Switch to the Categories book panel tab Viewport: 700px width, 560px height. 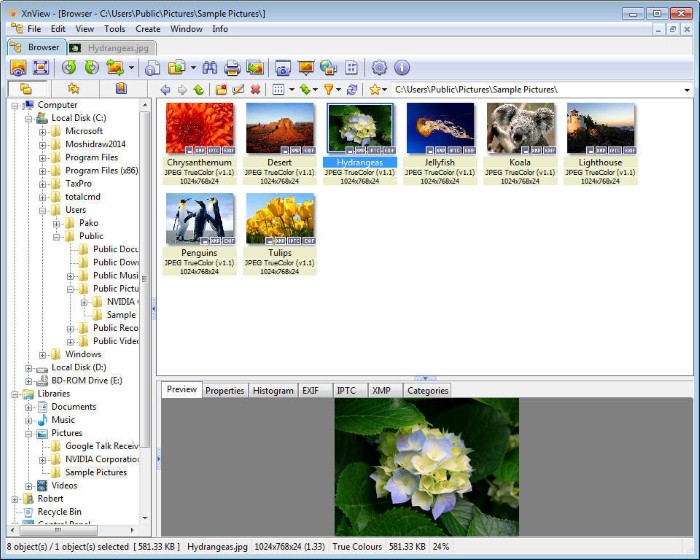(121, 88)
